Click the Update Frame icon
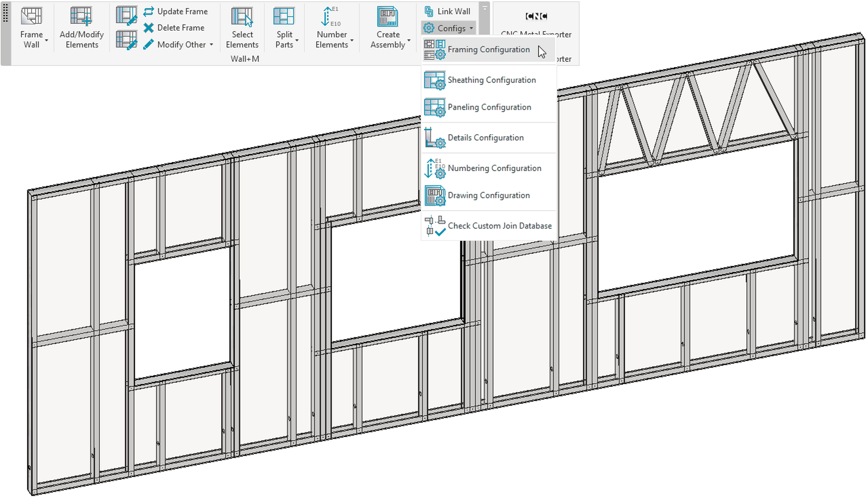Image resolution: width=868 pixels, height=500 pixels. [x=149, y=11]
